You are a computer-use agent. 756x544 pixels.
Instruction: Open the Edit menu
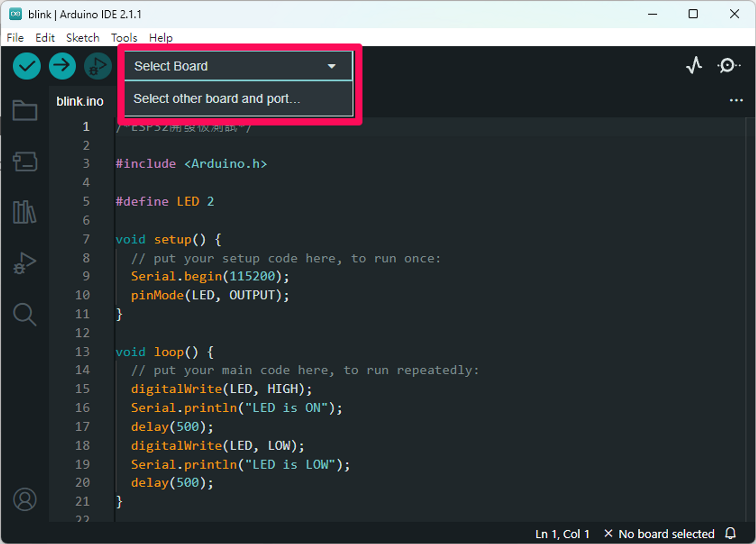pyautogui.click(x=45, y=38)
